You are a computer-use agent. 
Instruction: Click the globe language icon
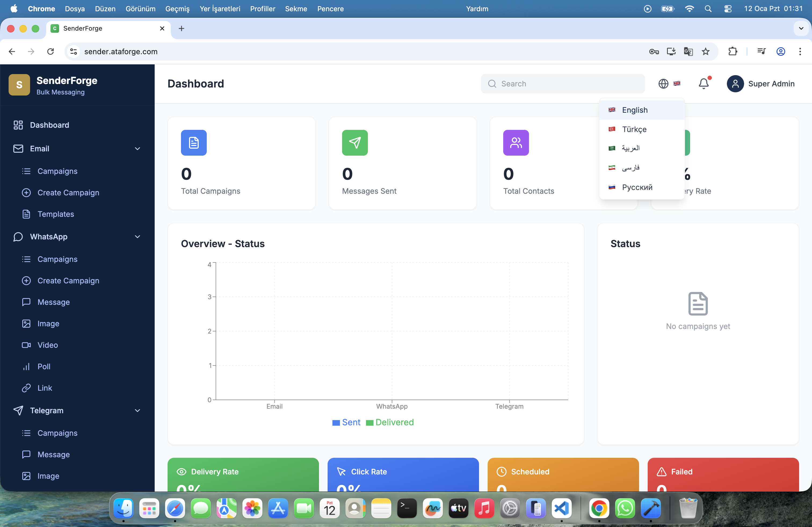coord(663,83)
